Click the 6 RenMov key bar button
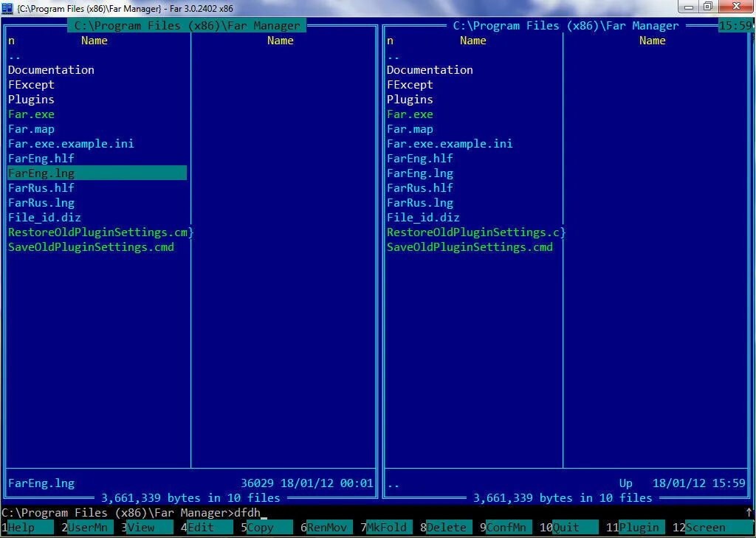 [326, 528]
